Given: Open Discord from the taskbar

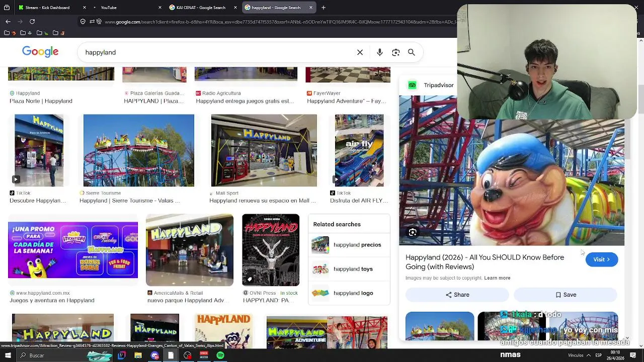Looking at the screenshot, I should click(154, 355).
